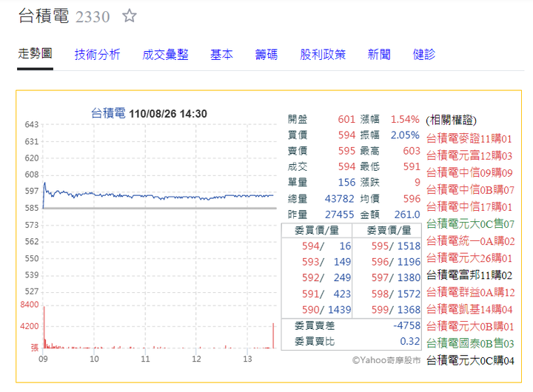Image resolution: width=533 pixels, height=392 pixels.
Task: Click ask row 598/ 1572
Action: click(395, 294)
